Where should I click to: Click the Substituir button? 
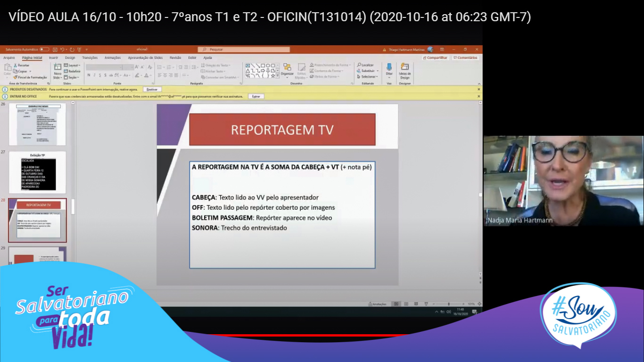pos(367,71)
